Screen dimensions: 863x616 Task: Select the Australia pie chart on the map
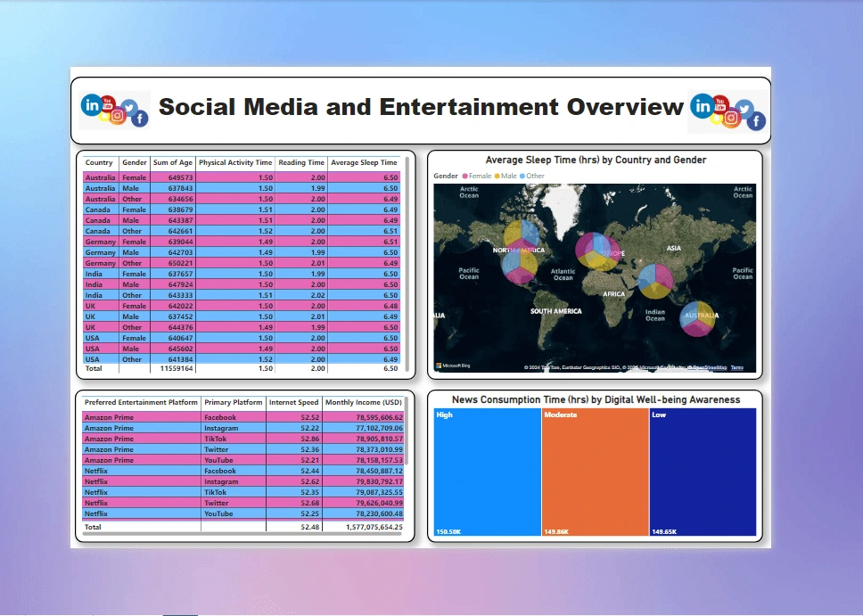click(x=697, y=319)
